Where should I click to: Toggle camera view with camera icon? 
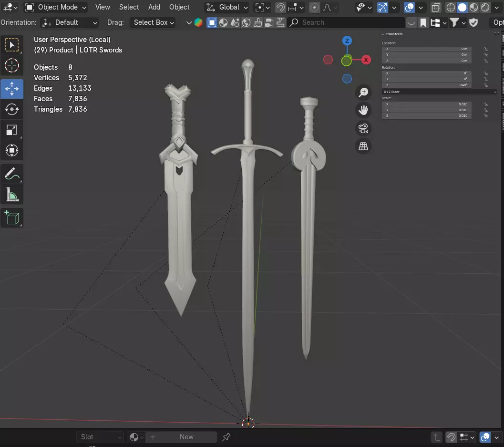point(363,128)
